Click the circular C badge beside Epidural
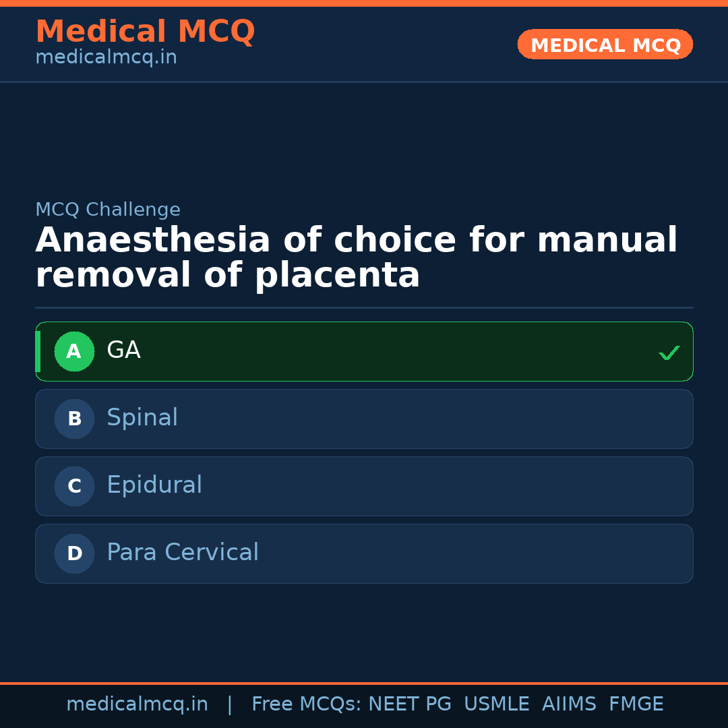The height and width of the screenshot is (728, 728). coord(74,486)
